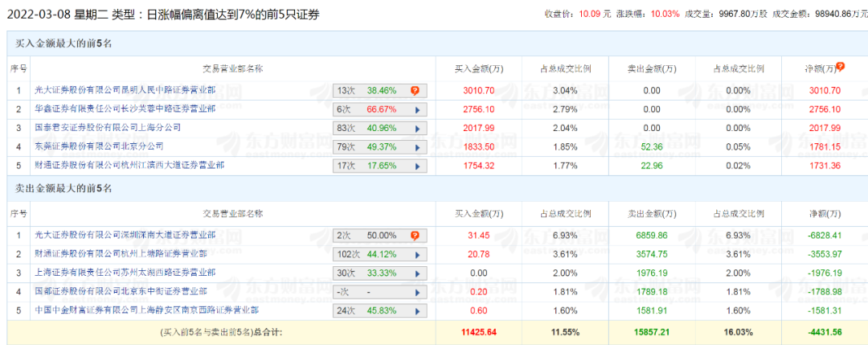Select the 2.79% ratio cell
The image size is (868, 345).
[565, 109]
